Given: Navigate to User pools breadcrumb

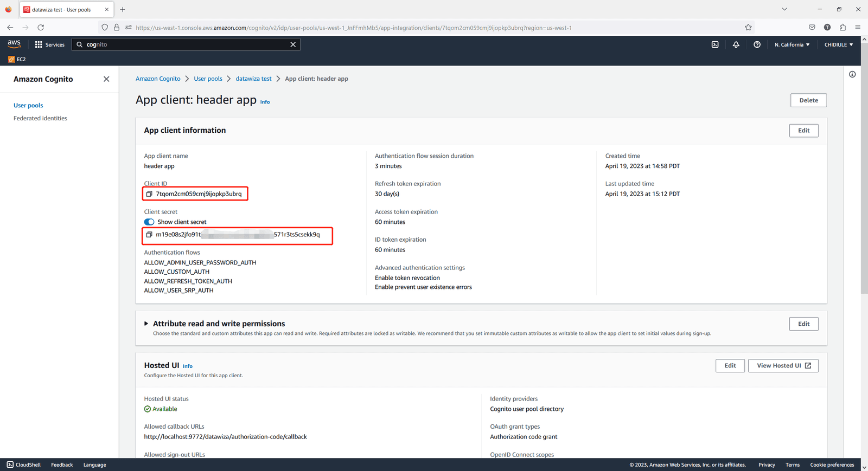Looking at the screenshot, I should (208, 79).
